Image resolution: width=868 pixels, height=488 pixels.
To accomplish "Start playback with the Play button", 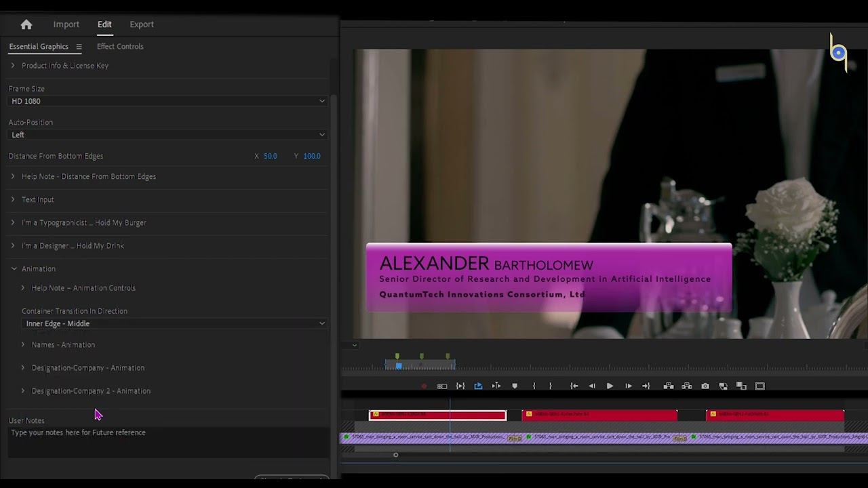I will pos(610,386).
